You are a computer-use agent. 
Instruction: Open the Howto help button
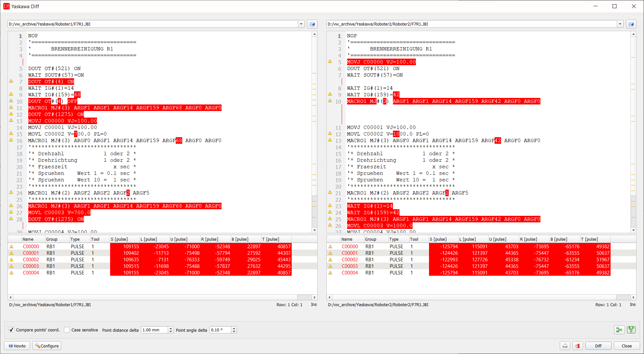pos(17,346)
